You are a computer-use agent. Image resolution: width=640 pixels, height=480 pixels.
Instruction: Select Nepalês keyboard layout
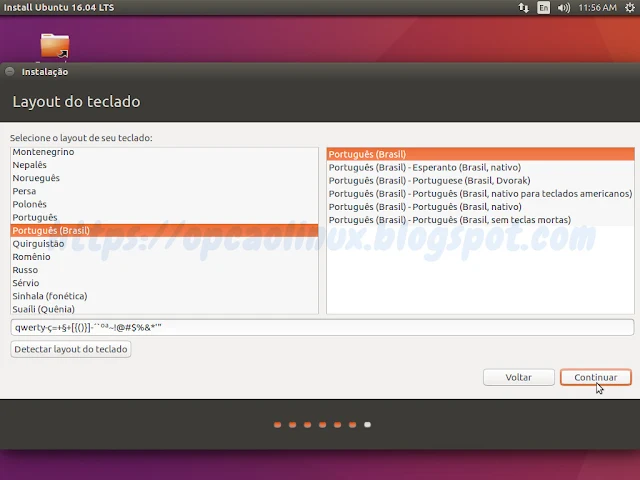tap(164, 165)
